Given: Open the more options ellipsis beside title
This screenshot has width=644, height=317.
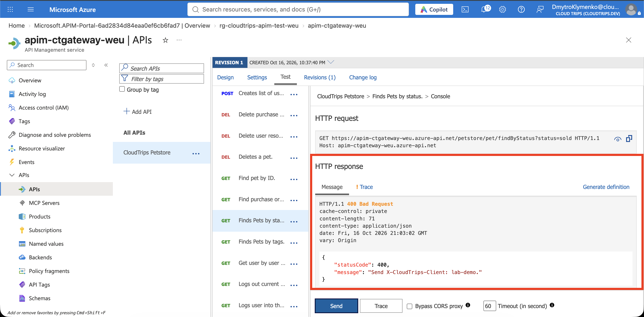Looking at the screenshot, I should (x=179, y=40).
